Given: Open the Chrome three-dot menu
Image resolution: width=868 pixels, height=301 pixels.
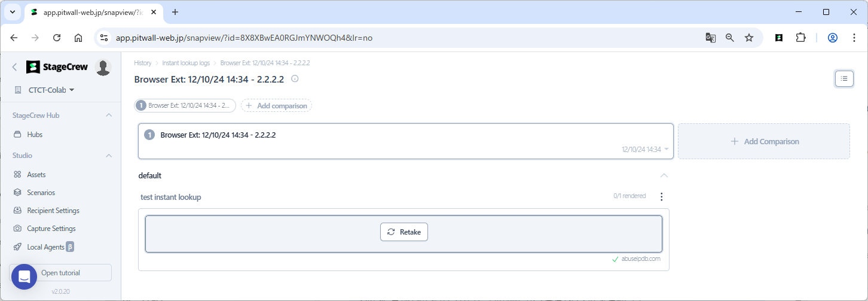Looking at the screenshot, I should pos(853,38).
